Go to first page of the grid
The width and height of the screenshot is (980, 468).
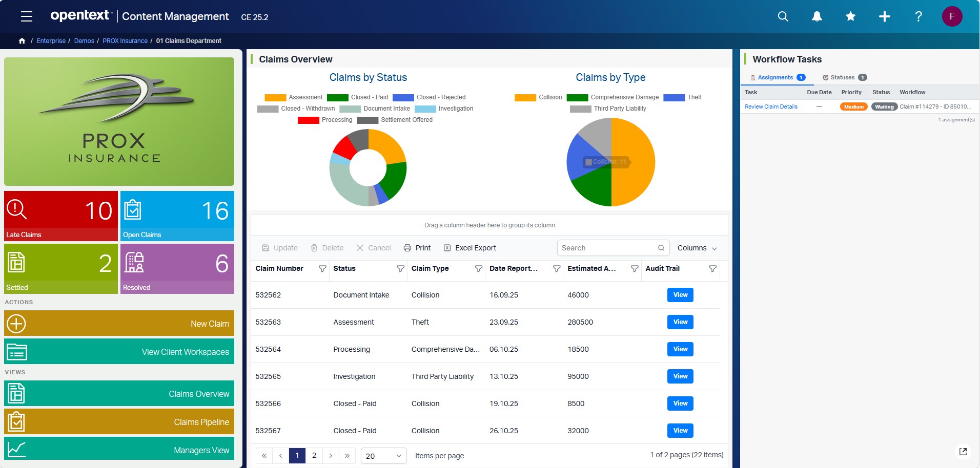[264, 456]
